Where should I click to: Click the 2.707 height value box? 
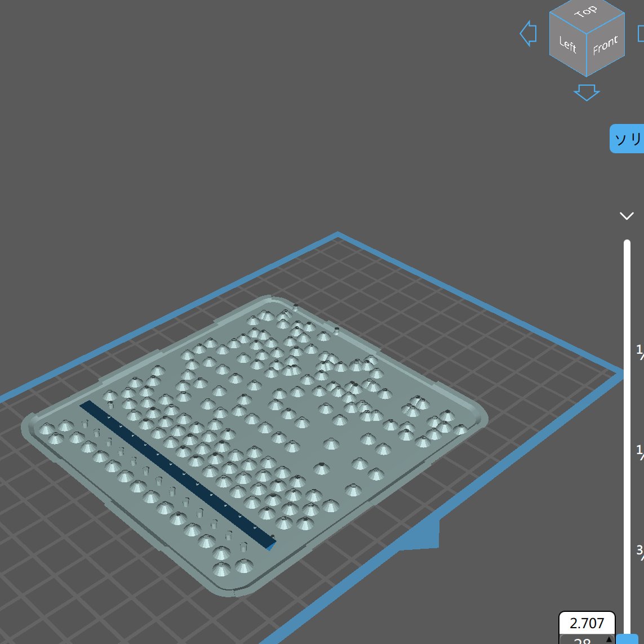[x=587, y=623]
